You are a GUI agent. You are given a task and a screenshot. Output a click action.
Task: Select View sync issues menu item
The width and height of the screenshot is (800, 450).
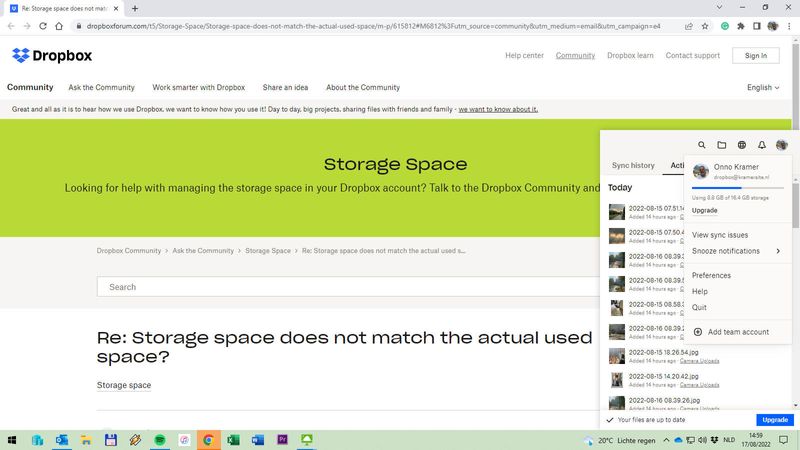pyautogui.click(x=719, y=235)
